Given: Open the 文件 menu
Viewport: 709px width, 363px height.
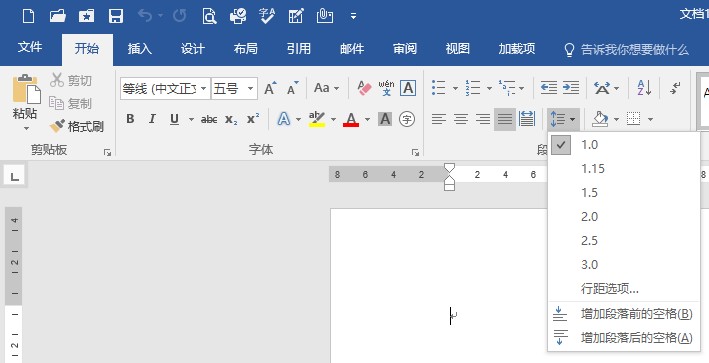Looking at the screenshot, I should coord(30,47).
